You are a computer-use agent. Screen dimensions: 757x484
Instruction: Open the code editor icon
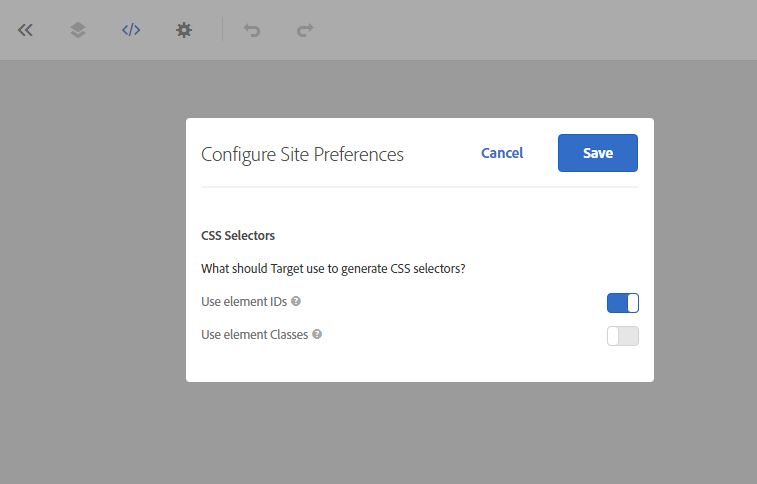[131, 30]
